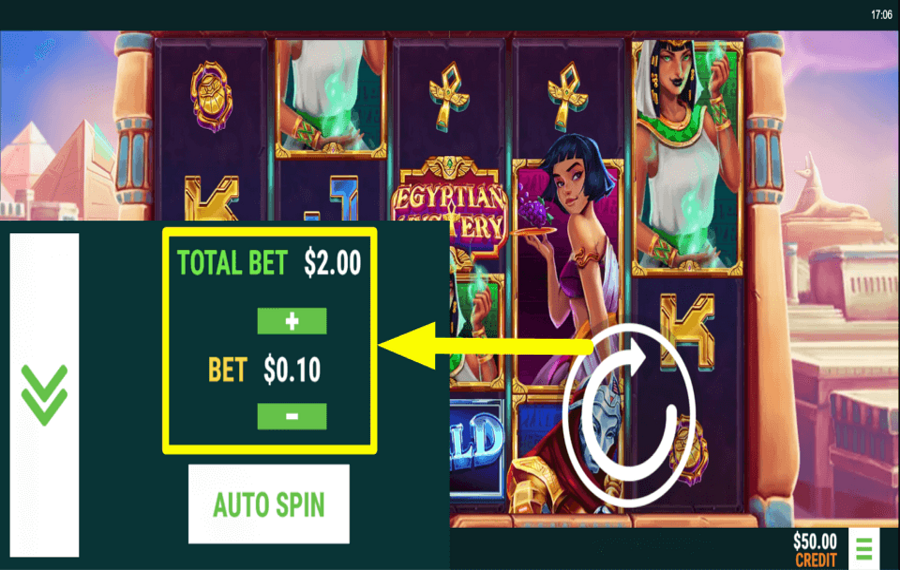This screenshot has width=900, height=570.
Task: Click the priestess symbol on the fifth reel
Action: [687, 156]
